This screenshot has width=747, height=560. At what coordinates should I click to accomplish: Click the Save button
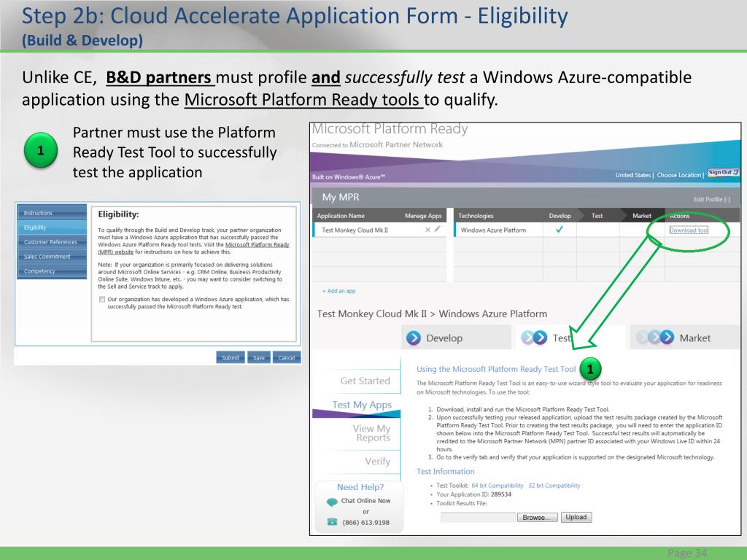point(259,357)
